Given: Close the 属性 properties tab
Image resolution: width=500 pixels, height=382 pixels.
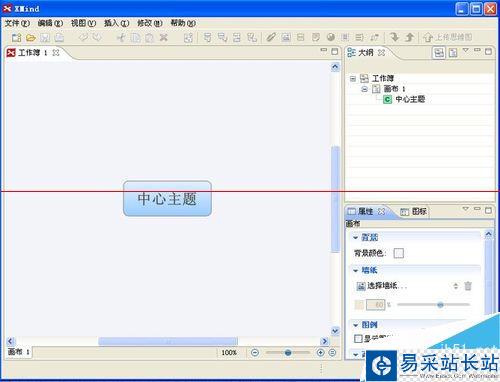Looking at the screenshot, I should tap(381, 211).
